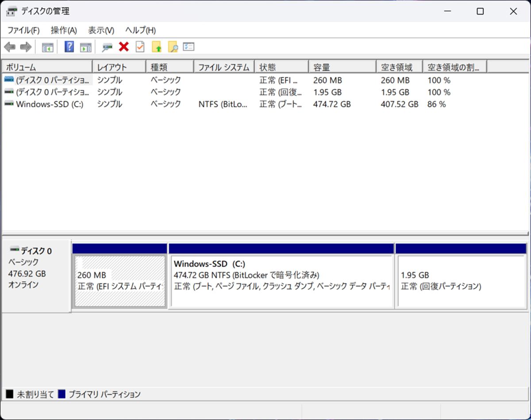Open the 表示(V) menu
Viewport: 531px width, 420px height.
pyautogui.click(x=101, y=30)
